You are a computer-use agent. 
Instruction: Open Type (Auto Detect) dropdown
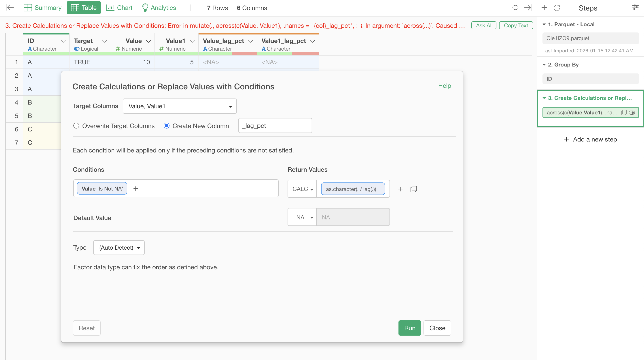pyautogui.click(x=119, y=248)
